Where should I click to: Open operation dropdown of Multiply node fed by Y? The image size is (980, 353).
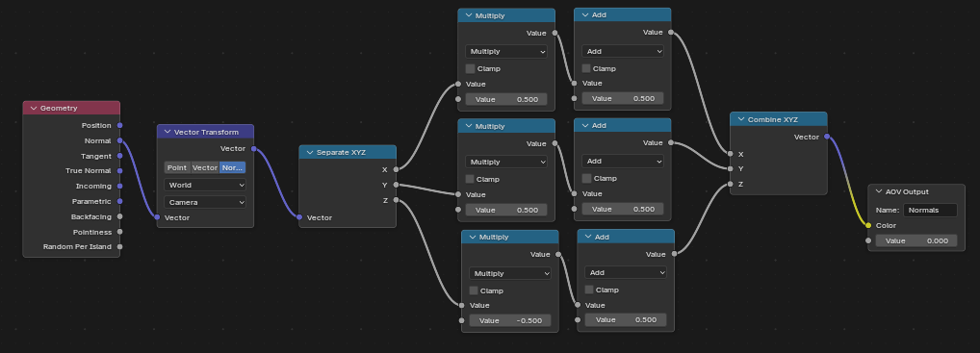point(506,162)
